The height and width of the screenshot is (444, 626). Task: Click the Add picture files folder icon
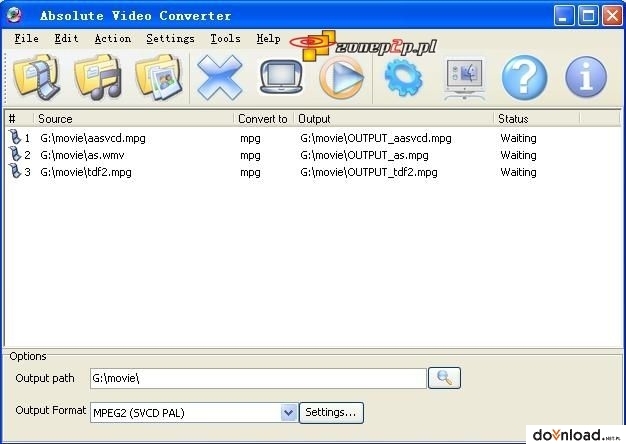coord(159,77)
